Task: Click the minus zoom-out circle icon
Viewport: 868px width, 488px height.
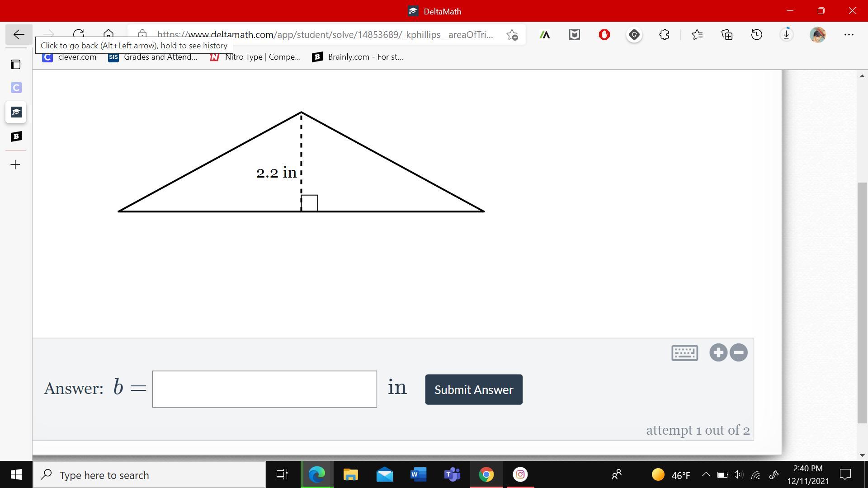Action: pyautogui.click(x=739, y=352)
